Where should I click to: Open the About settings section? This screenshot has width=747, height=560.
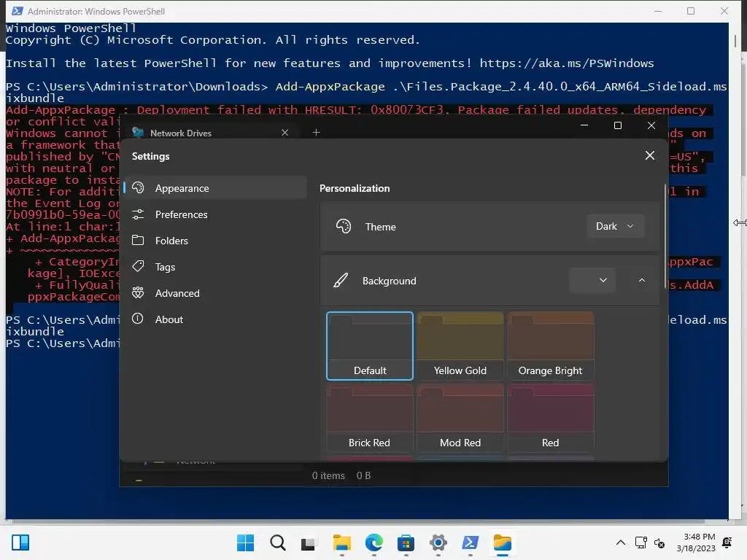tap(215, 319)
